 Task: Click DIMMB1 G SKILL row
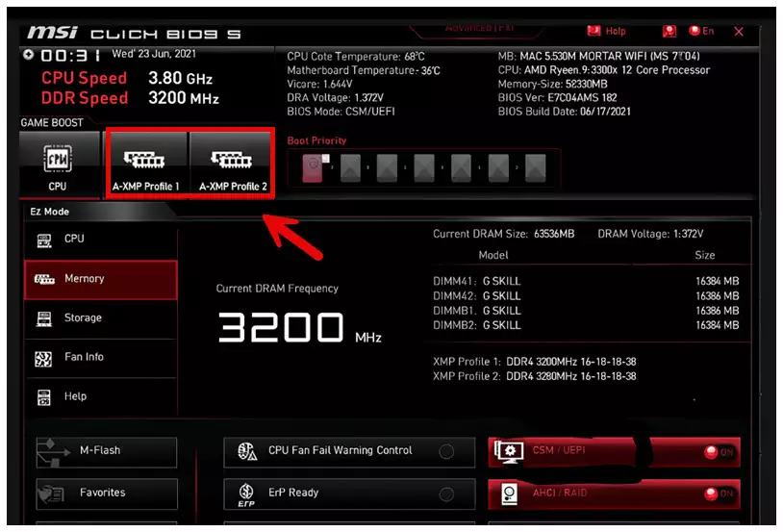[x=586, y=311]
